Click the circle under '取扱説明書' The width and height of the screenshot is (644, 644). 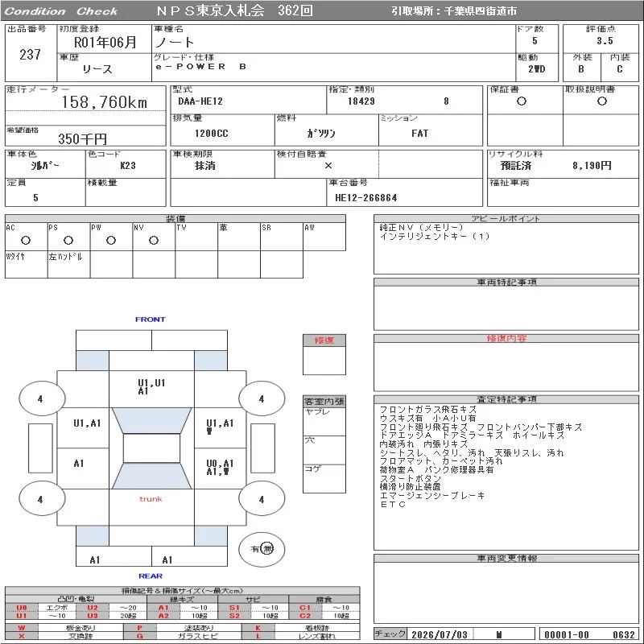601,101
